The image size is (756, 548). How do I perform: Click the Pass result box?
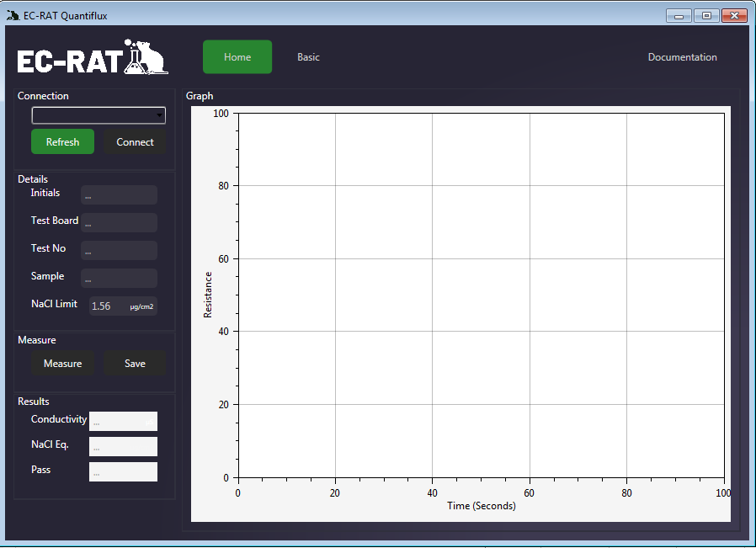pos(124,472)
